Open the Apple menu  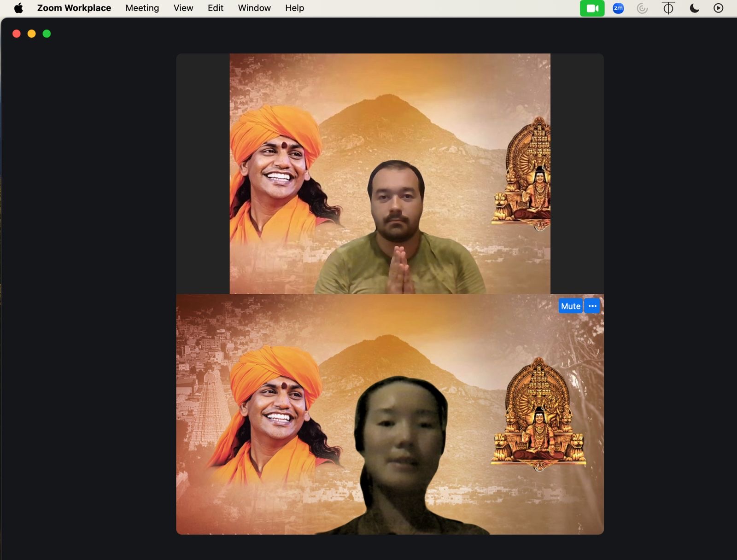[x=18, y=8]
